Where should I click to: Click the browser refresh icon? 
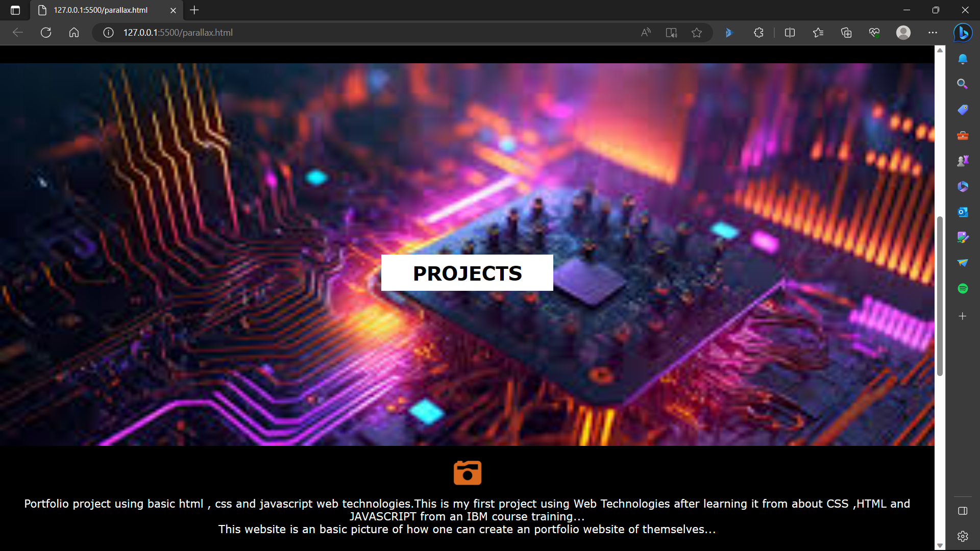(46, 33)
